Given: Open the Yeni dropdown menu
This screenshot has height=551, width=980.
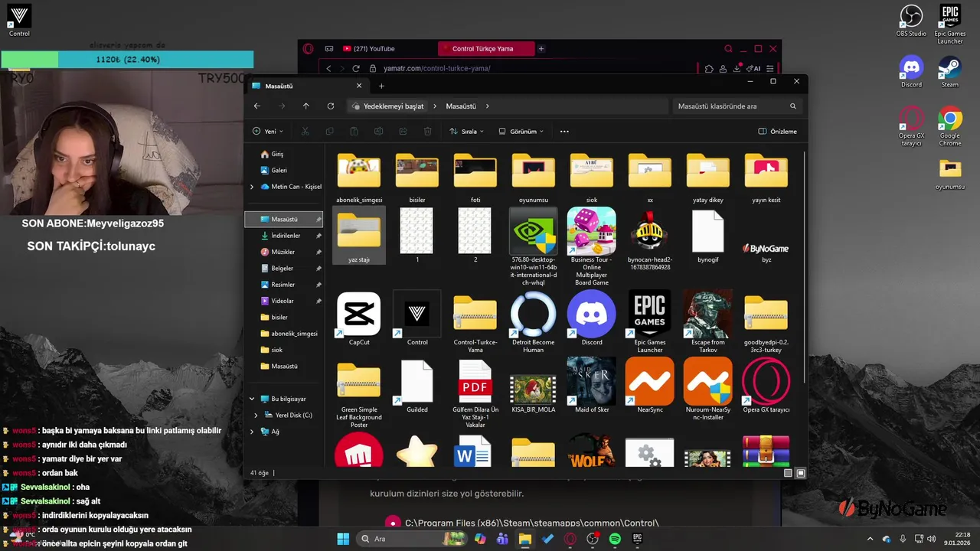Looking at the screenshot, I should coord(268,132).
